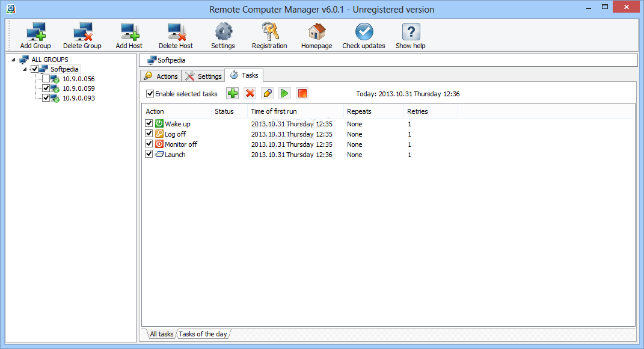Viewport: 644px width, 349px height.
Task: Sort by the Repeats column header
Action: [x=373, y=111]
